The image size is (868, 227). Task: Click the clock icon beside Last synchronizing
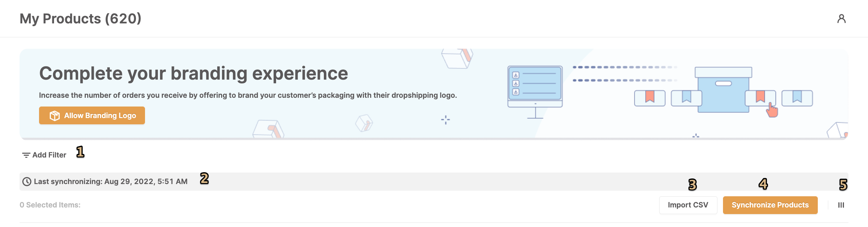[26, 182]
